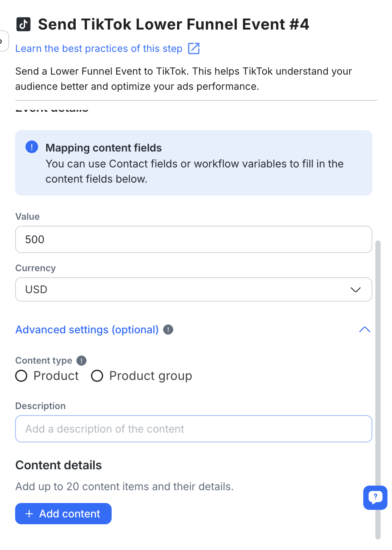Screen dimensions: 392x550
Task: Click into the Description text field
Action: [x=193, y=429]
